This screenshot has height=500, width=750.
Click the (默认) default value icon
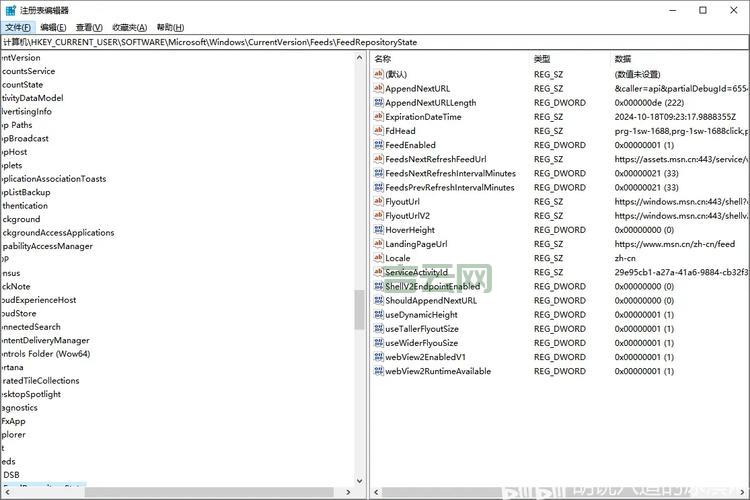pyautogui.click(x=379, y=74)
